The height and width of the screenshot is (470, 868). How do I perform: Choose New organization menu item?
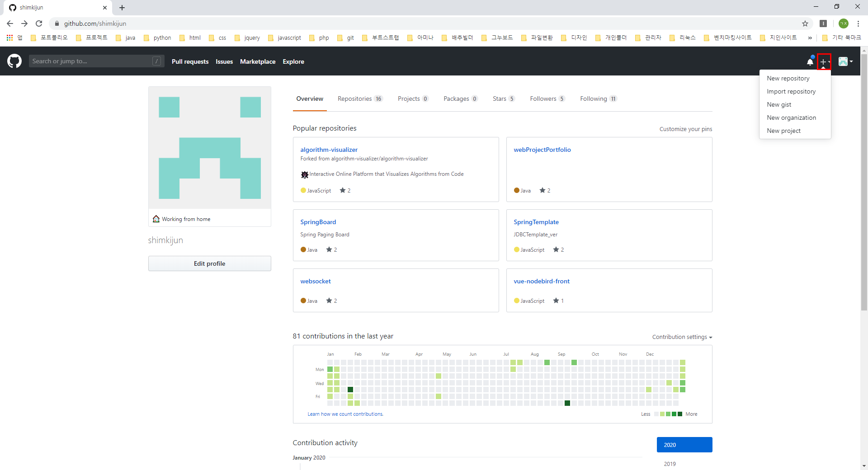pos(791,117)
